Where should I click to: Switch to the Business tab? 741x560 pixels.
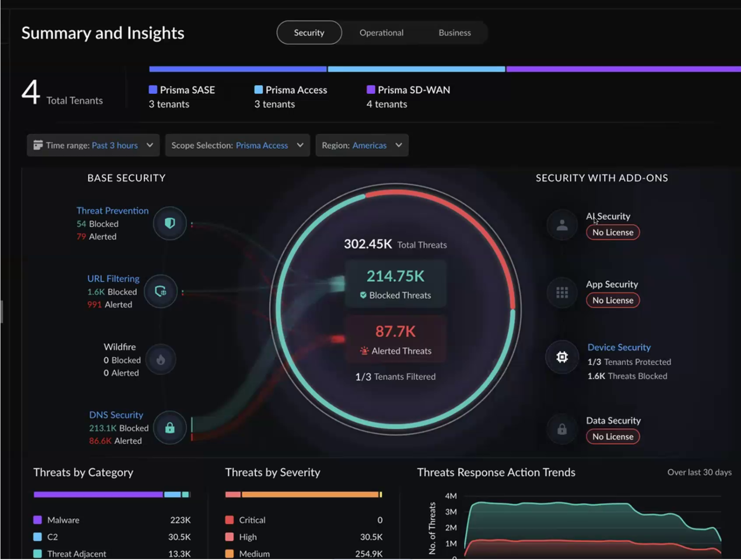pyautogui.click(x=454, y=33)
